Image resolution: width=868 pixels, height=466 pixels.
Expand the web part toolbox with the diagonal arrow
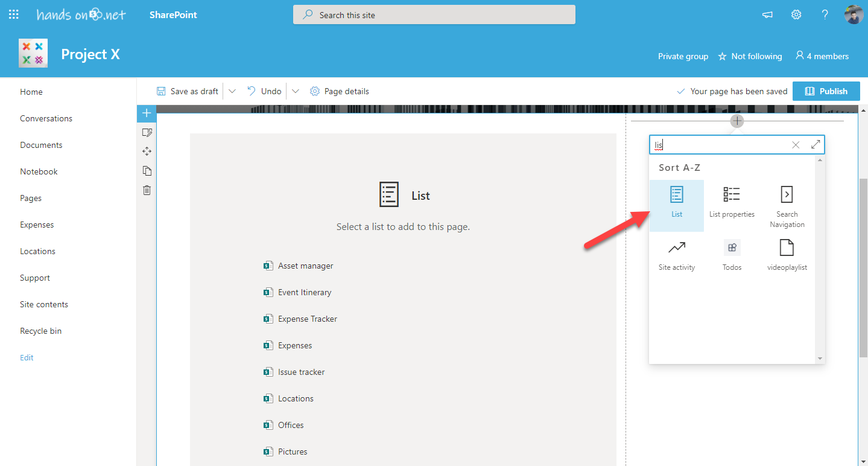click(816, 144)
